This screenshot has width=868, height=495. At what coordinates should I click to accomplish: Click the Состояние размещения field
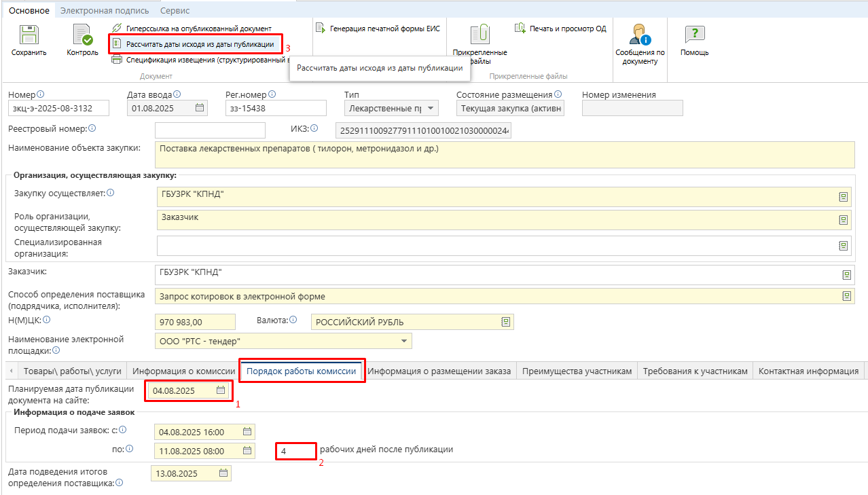[510, 108]
